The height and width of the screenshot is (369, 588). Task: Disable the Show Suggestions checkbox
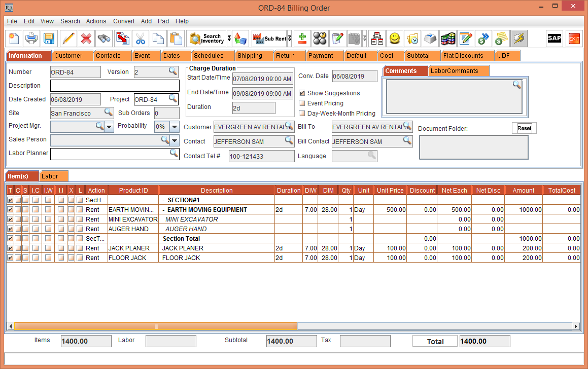click(301, 93)
